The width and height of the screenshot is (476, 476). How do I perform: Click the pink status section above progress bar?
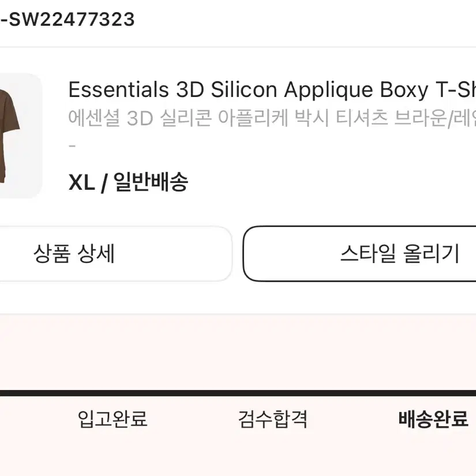tap(238, 353)
